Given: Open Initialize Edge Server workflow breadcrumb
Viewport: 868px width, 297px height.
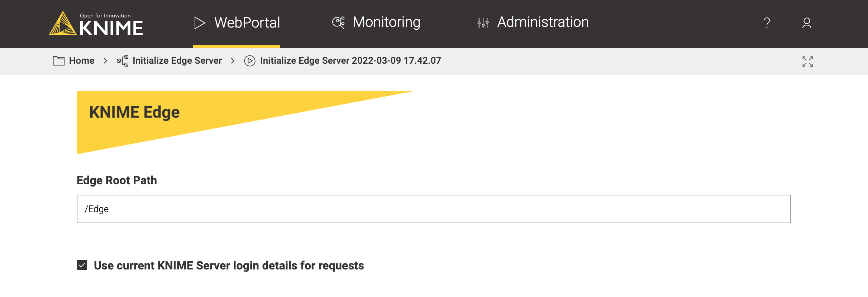Looking at the screenshot, I should 177,60.
